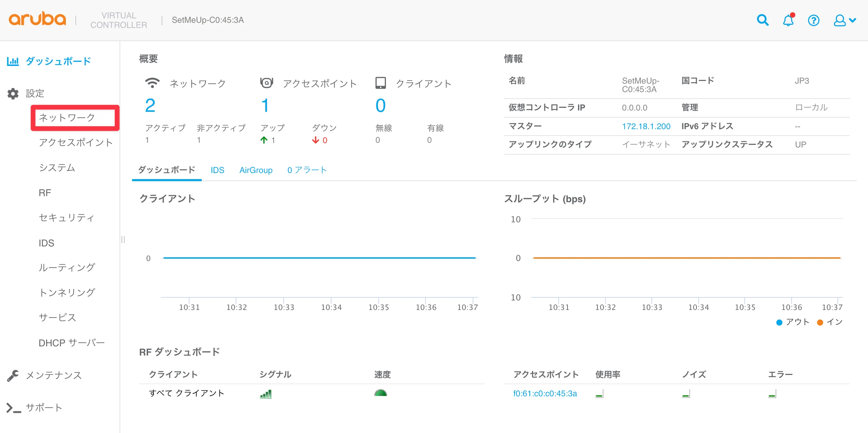Viewport: 868px width, 433px height.
Task: Switch to the IDS tab
Action: click(x=217, y=170)
